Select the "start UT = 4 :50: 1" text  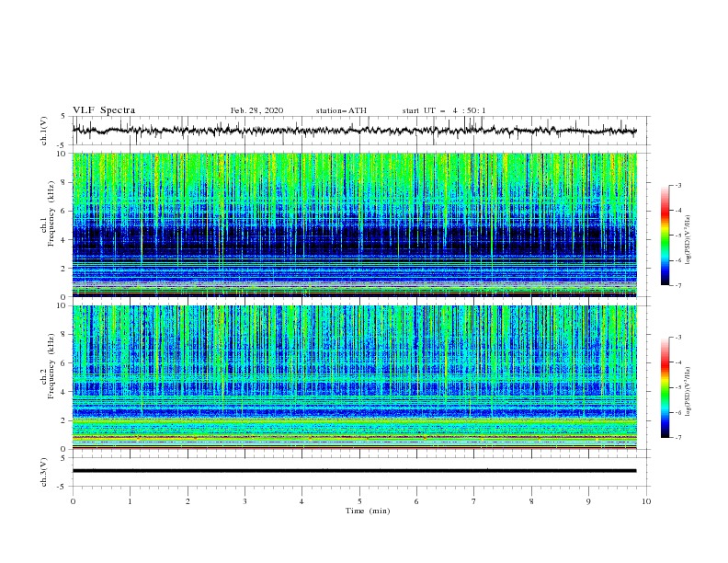coord(444,110)
